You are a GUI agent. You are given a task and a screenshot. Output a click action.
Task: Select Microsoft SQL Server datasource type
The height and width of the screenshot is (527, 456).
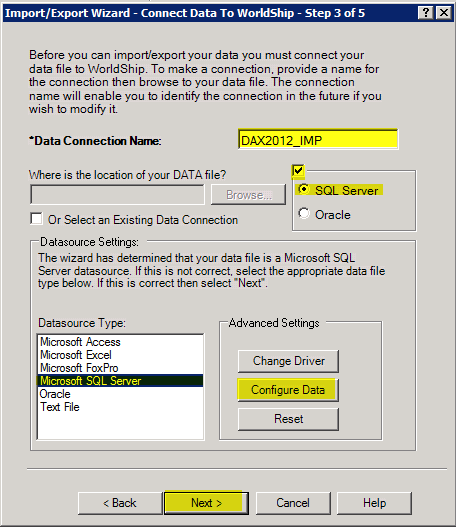point(120,381)
